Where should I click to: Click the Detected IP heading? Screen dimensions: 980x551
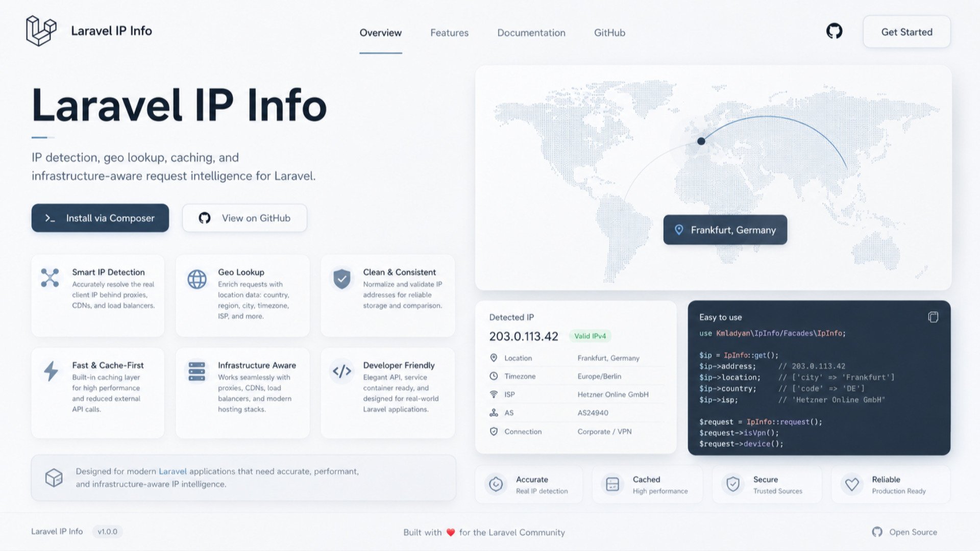pos(511,317)
